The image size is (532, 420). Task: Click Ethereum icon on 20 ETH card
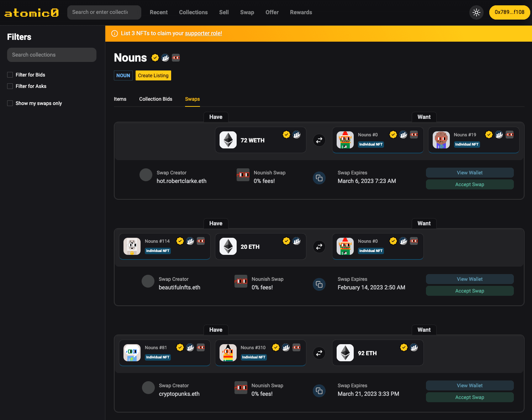click(x=228, y=246)
